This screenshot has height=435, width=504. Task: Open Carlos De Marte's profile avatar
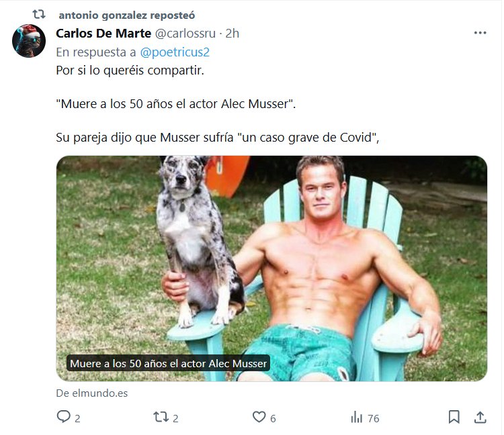29,41
